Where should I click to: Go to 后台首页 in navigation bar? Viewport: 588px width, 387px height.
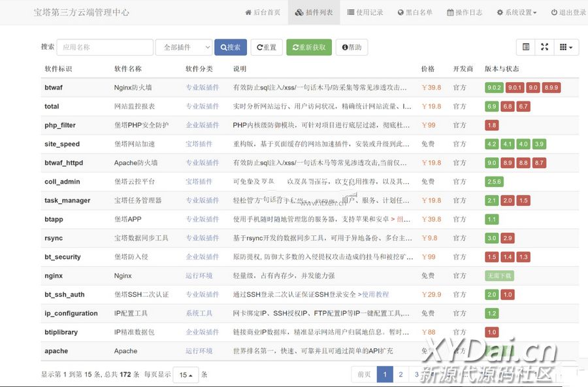pyautogui.click(x=263, y=12)
